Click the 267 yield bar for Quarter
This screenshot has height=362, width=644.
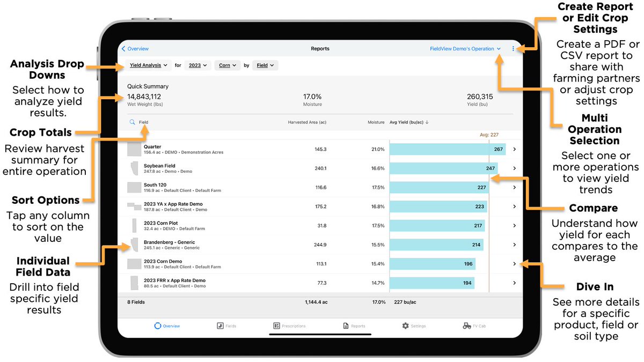tap(448, 149)
